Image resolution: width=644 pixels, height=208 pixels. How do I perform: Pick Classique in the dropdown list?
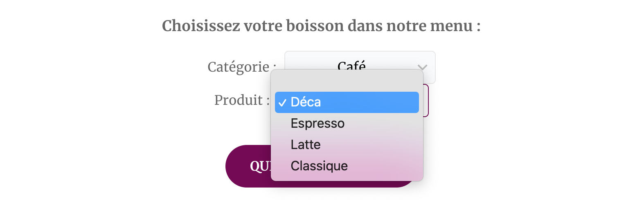coord(347,166)
